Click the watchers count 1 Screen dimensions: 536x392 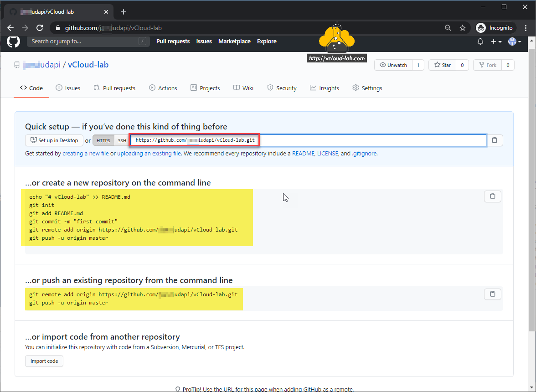click(418, 65)
